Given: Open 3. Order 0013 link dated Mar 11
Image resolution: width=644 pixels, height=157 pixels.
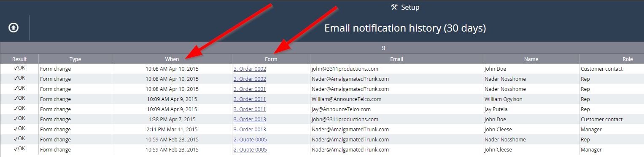Looking at the screenshot, I should coord(250,129).
